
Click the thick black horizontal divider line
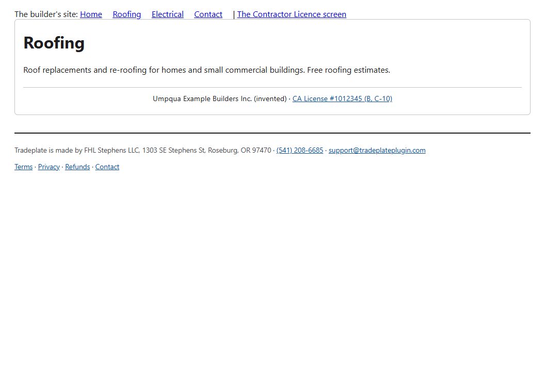tap(272, 133)
